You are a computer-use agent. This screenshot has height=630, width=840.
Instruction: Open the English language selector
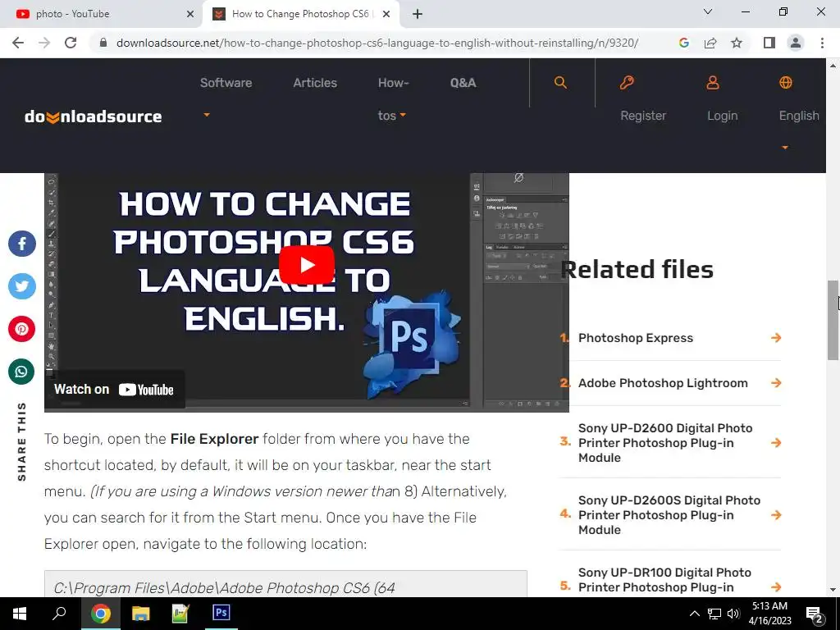pos(799,116)
